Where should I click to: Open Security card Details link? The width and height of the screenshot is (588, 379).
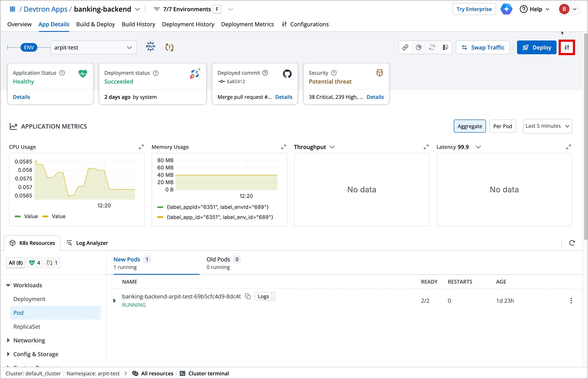(375, 97)
